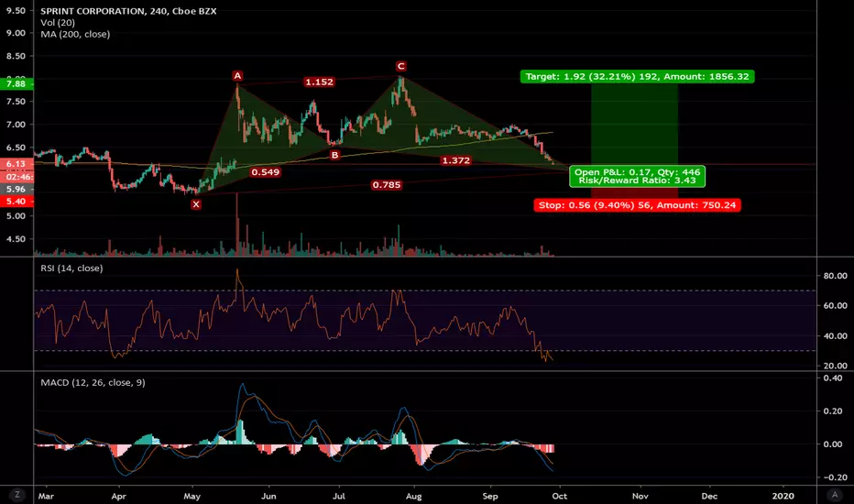Image resolution: width=854 pixels, height=504 pixels.
Task: Select the 0.785 ratio label
Action: [386, 185]
